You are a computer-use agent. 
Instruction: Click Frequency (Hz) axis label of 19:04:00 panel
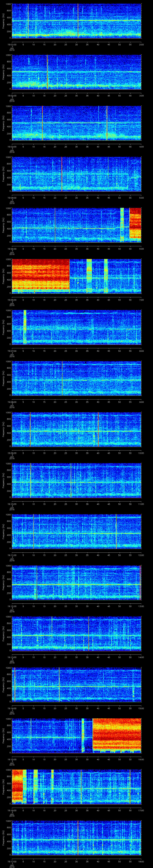coord(3,174)
